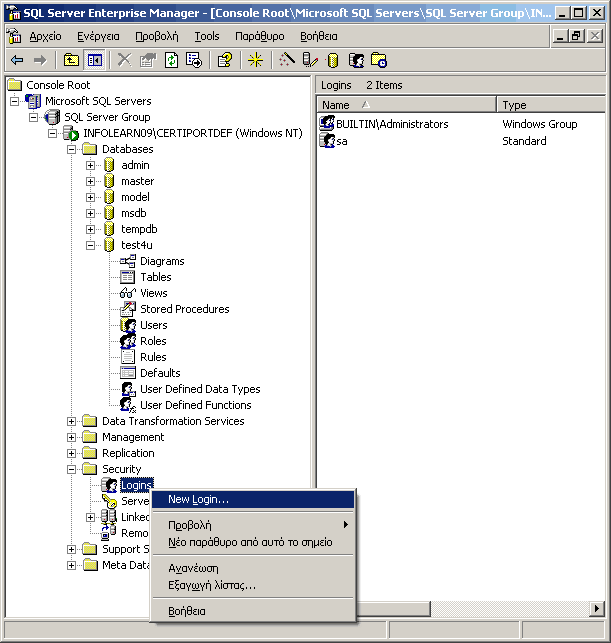
Task: Choose Ανανέωση in the context menu
Action: tap(253, 568)
